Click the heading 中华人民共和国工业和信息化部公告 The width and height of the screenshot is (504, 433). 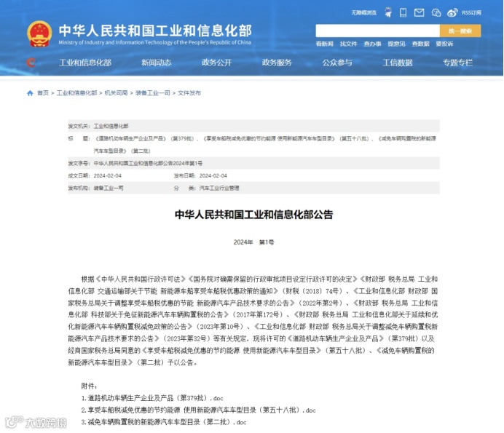point(253,214)
